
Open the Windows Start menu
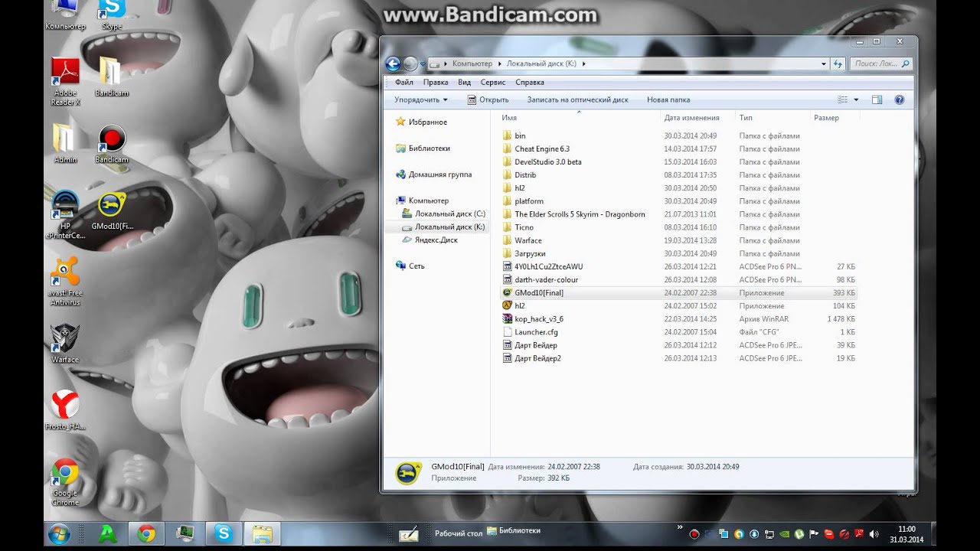click(59, 533)
